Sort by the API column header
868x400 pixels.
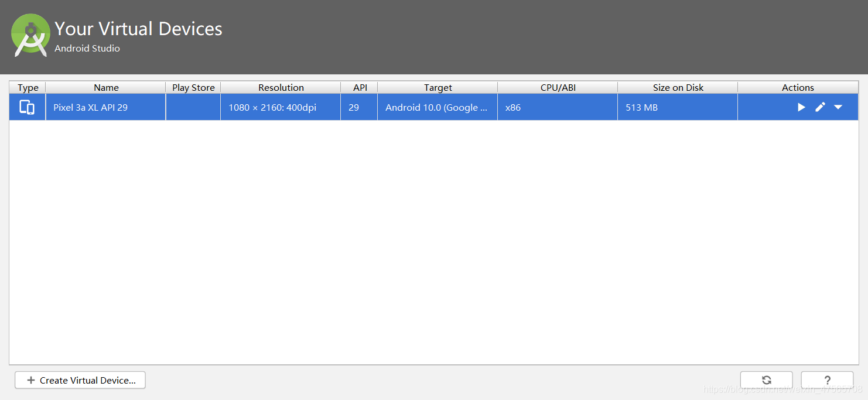pos(359,87)
